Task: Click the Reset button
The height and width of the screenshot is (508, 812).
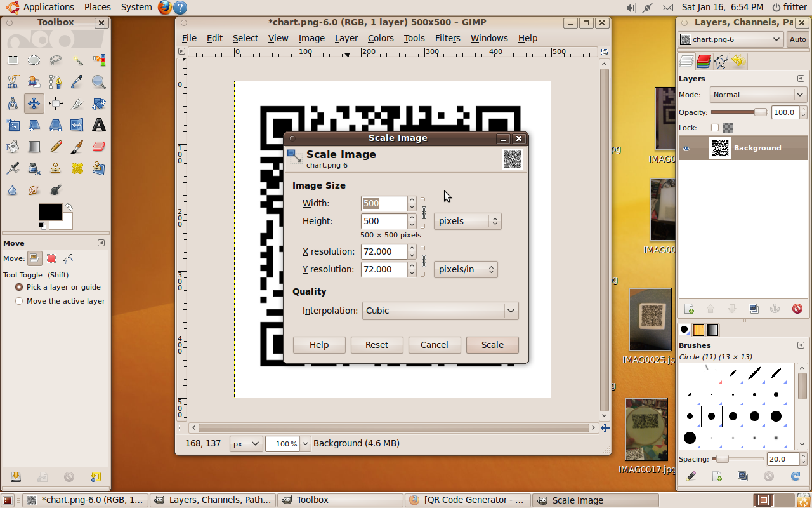Action: point(377,345)
